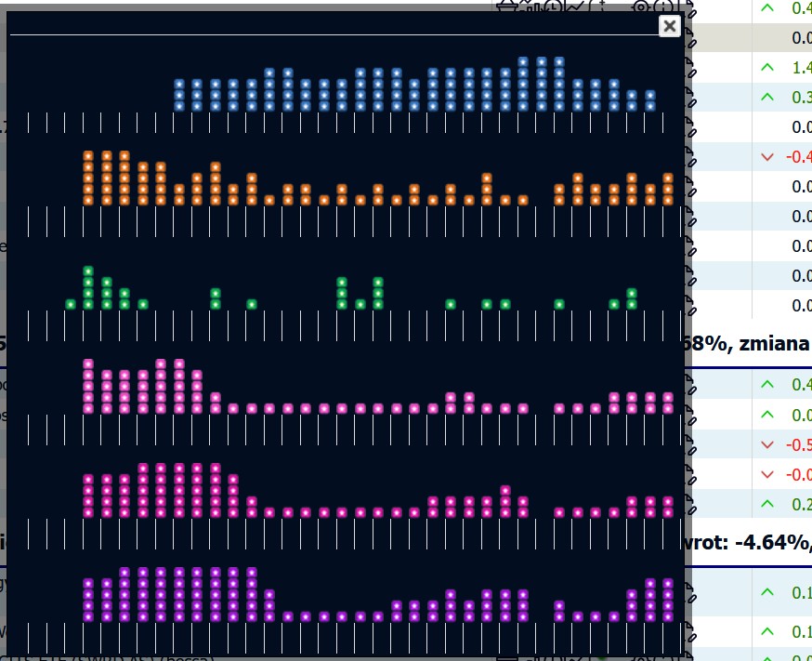Close the dot chart popup
Viewport: 812px width, 661px height.
[669, 26]
